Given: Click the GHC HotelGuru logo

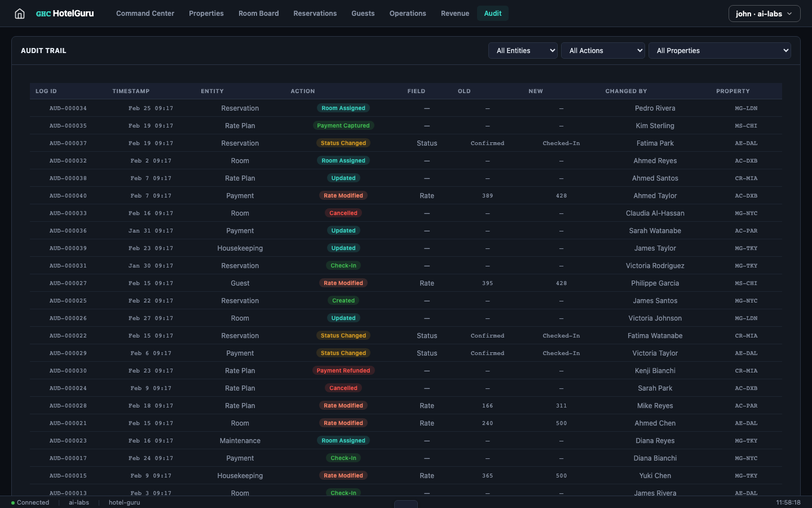Looking at the screenshot, I should pyautogui.click(x=64, y=13).
